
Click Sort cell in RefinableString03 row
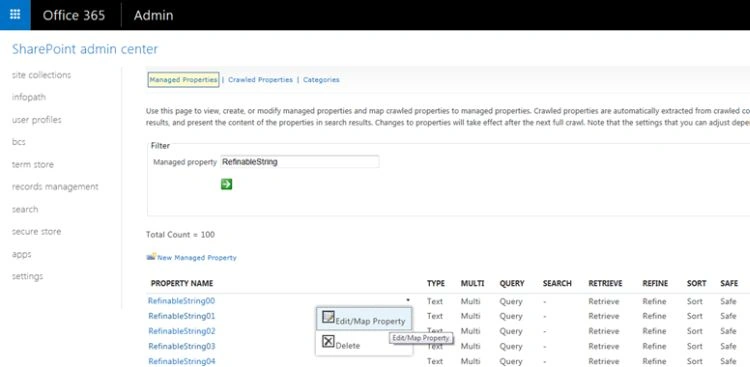(695, 346)
